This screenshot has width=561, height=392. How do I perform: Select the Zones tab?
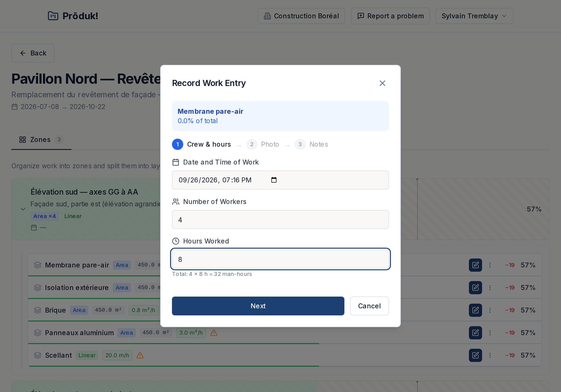click(41, 140)
